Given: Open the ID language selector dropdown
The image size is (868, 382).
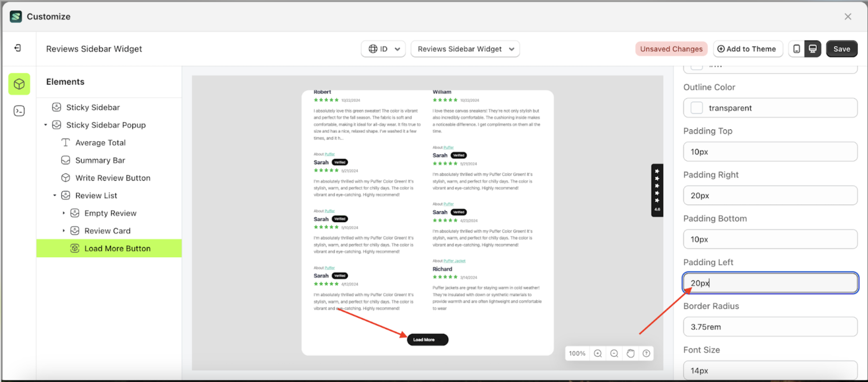Looking at the screenshot, I should click(383, 49).
